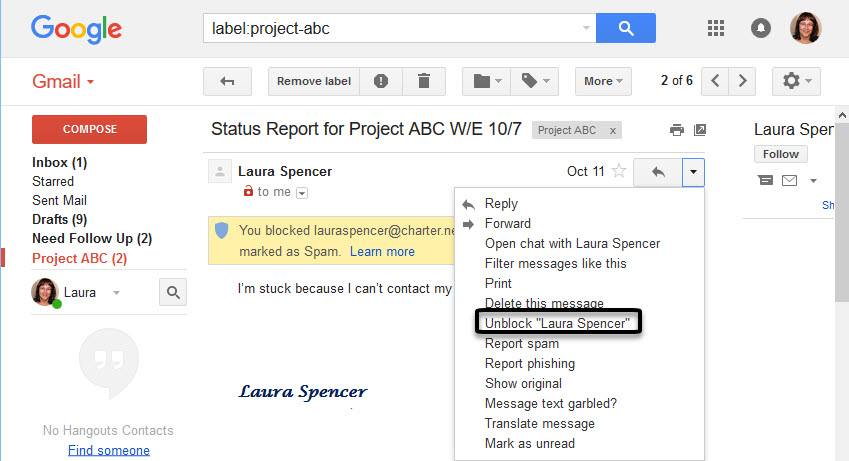Select Show original in the menu
Image resolution: width=849 pixels, height=461 pixels.
(x=523, y=384)
